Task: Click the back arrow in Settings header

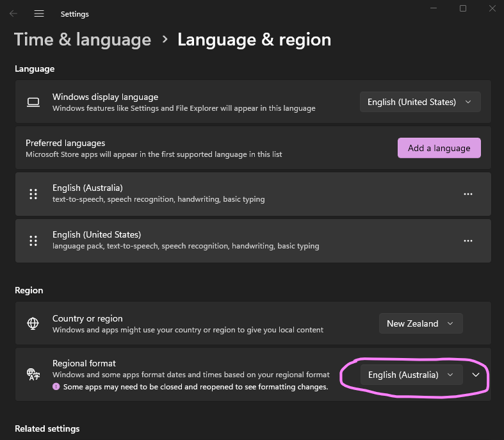Action: tap(13, 13)
